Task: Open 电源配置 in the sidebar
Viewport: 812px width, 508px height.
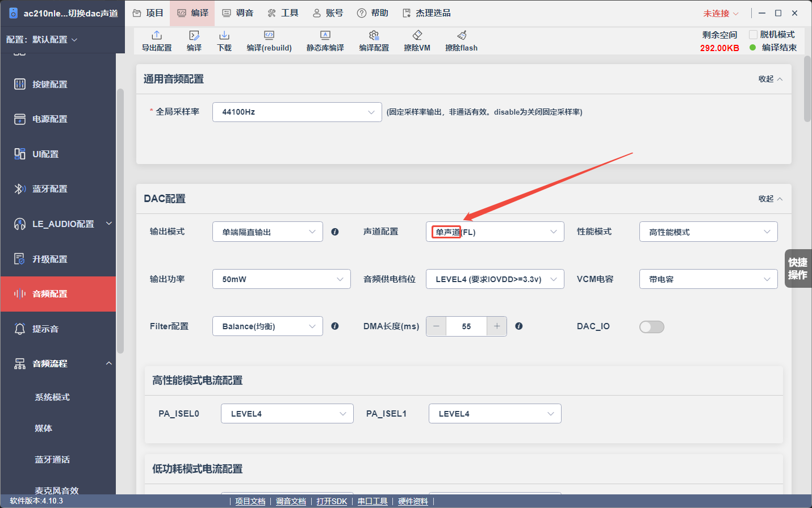Action: (58, 119)
